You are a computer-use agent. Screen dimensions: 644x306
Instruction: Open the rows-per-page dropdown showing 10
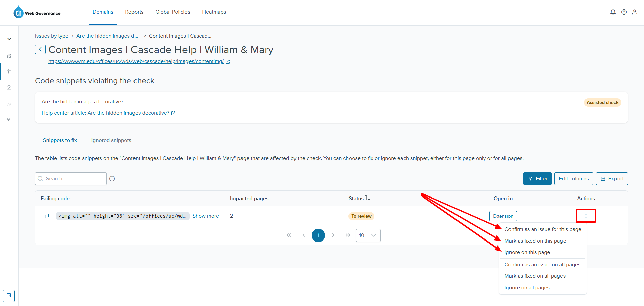pos(368,235)
